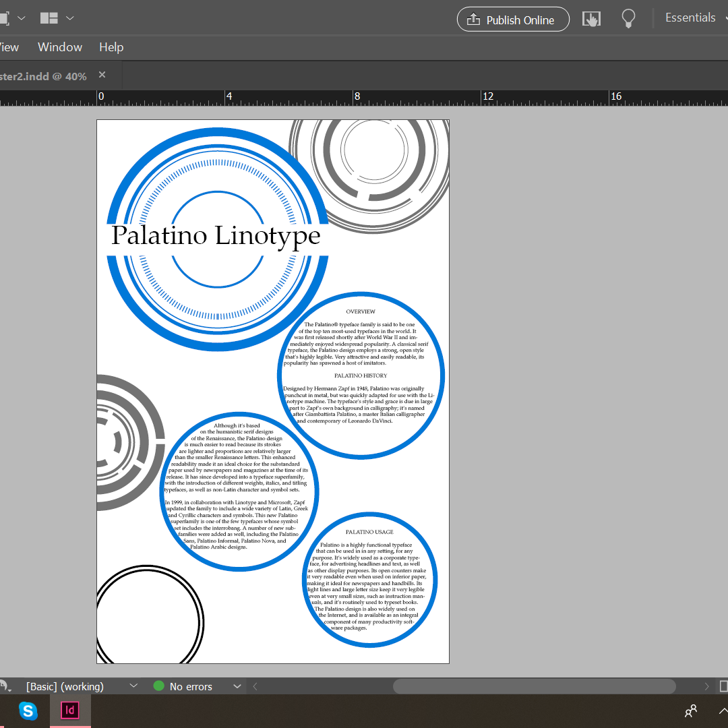Click the No errors status text

(x=191, y=686)
